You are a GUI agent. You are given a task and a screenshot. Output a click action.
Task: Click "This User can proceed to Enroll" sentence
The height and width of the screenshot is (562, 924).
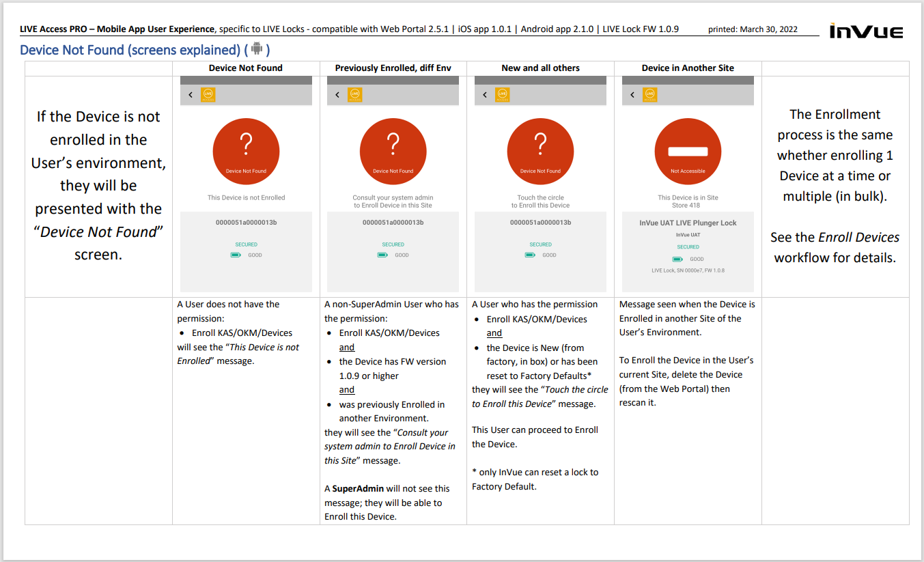pos(535,437)
